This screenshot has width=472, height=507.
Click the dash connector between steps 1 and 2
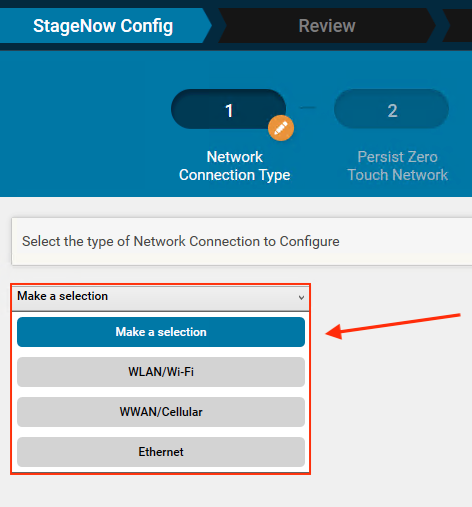coord(308,107)
